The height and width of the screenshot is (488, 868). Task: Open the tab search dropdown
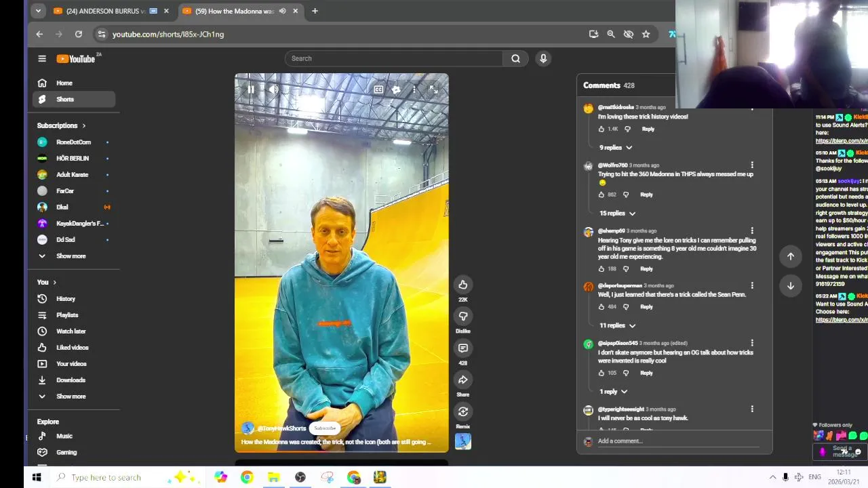pyautogui.click(x=38, y=11)
